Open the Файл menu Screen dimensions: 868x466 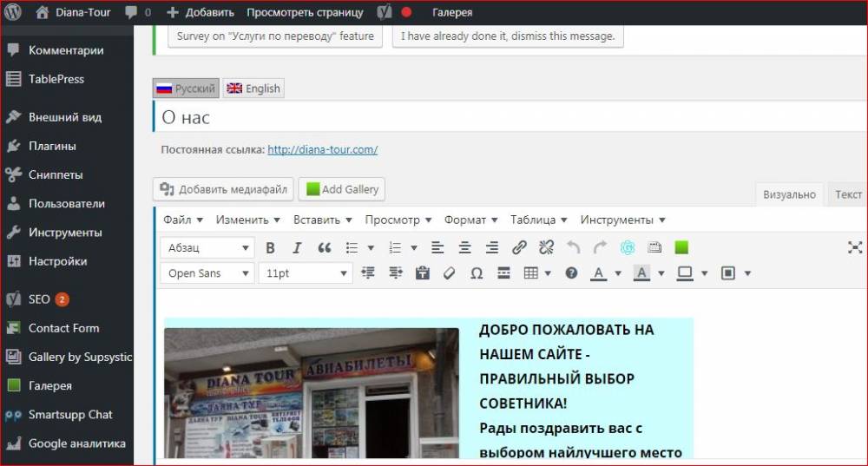[x=182, y=220]
